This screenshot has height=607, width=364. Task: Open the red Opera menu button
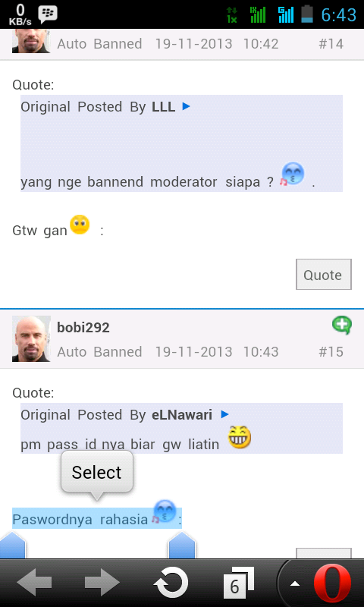[332, 583]
